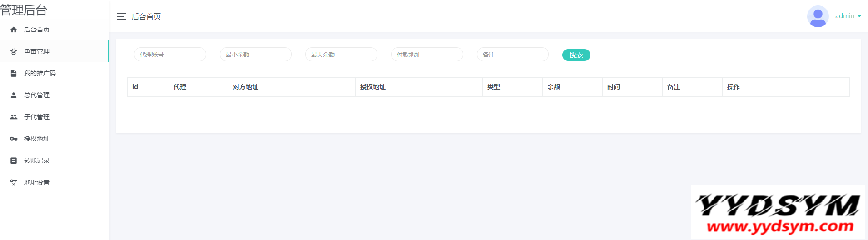
Task: Click the admin avatar image
Action: tap(818, 16)
